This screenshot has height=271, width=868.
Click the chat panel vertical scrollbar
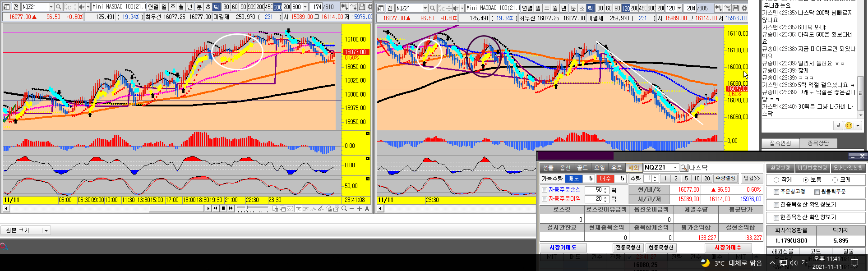tap(860, 92)
